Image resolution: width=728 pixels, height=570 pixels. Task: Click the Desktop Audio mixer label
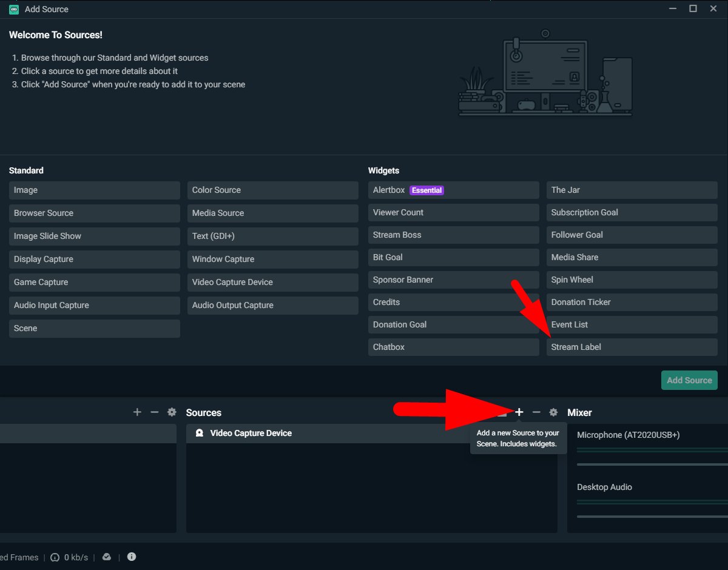604,487
